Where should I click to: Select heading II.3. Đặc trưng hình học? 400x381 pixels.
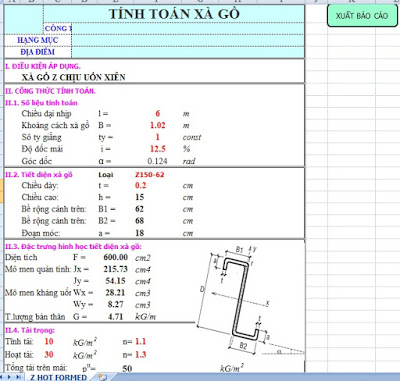pyautogui.click(x=73, y=247)
